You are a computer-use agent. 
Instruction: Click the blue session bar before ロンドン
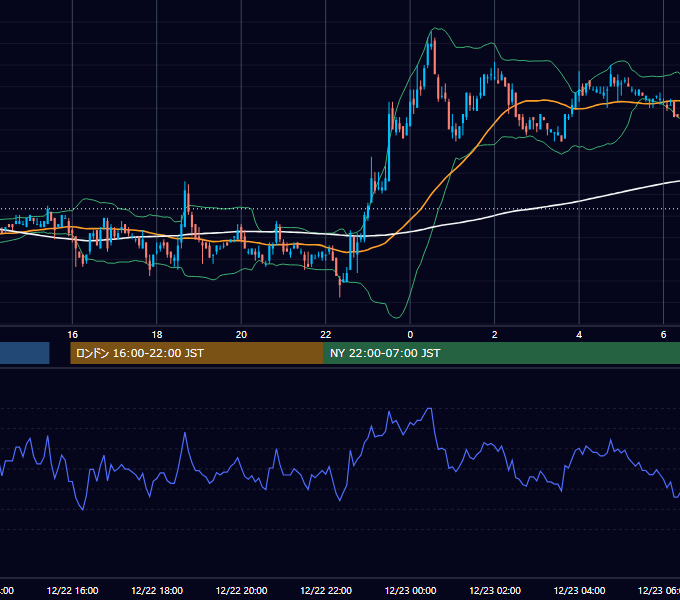pyautogui.click(x=25, y=353)
